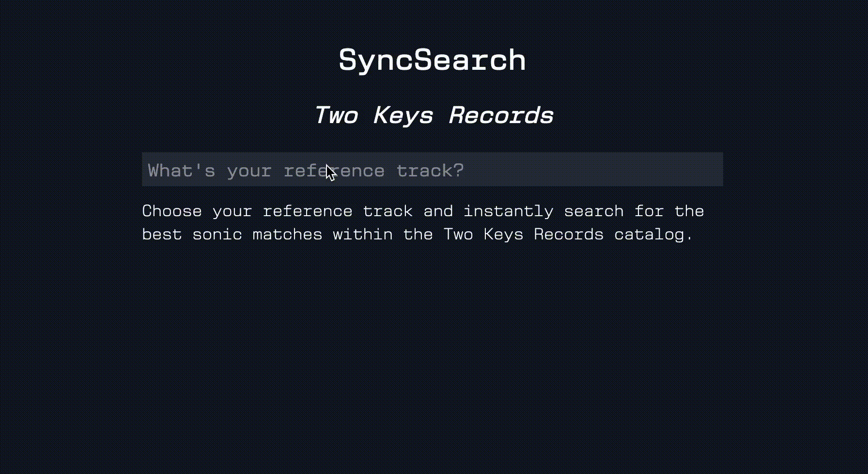Image resolution: width=868 pixels, height=474 pixels.
Task: Click the SyncSearch title heading
Action: [432, 60]
